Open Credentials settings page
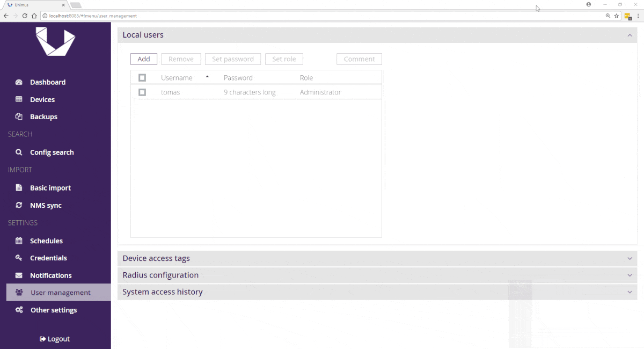This screenshot has height=349, width=644. click(48, 258)
